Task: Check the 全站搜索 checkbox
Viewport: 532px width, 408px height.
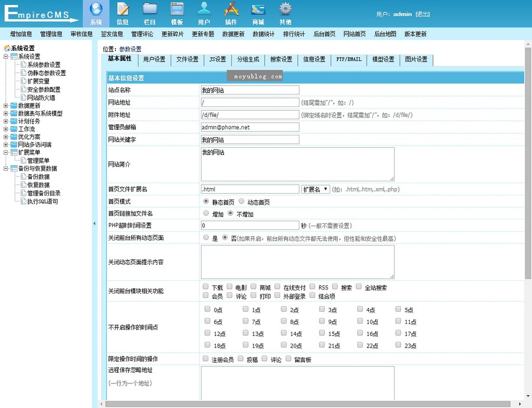Action: tap(358, 287)
